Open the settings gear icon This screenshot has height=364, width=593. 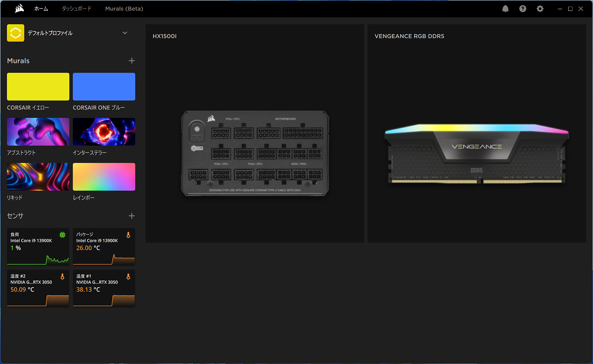(x=540, y=9)
